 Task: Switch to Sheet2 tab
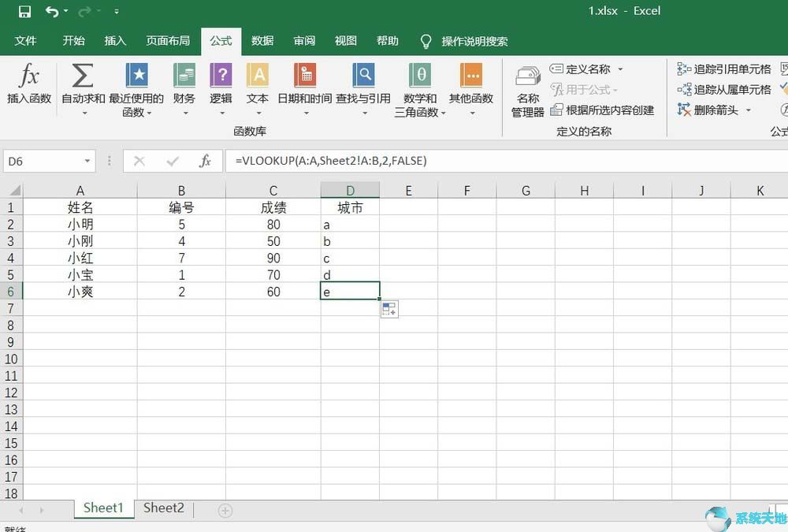(x=164, y=508)
